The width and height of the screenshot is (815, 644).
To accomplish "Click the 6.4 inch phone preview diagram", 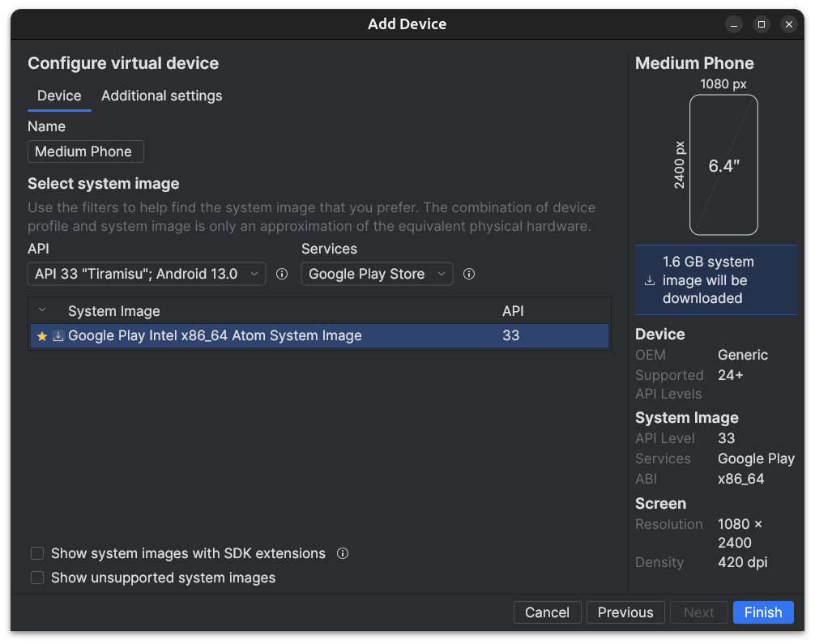I will click(723, 164).
